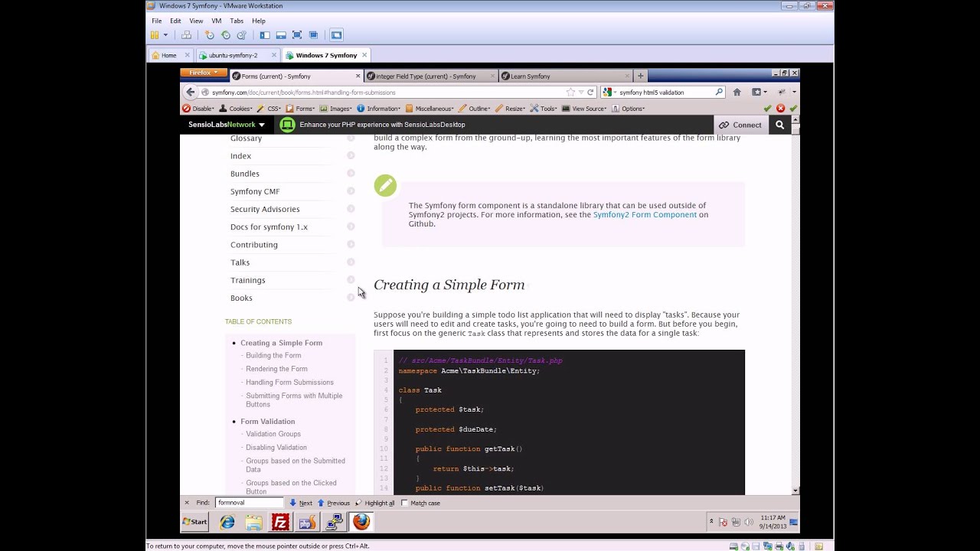
Task: Open the VMware VM menu
Action: click(x=217, y=21)
